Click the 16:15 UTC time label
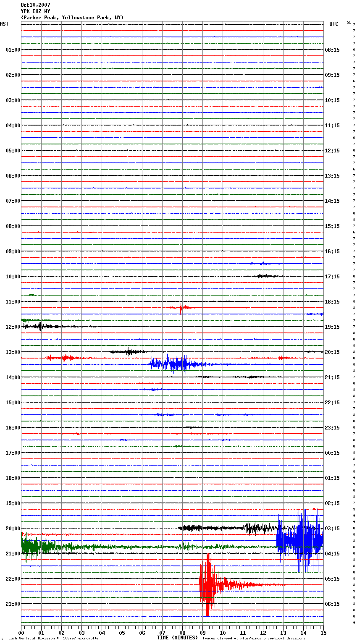 click(x=332, y=251)
